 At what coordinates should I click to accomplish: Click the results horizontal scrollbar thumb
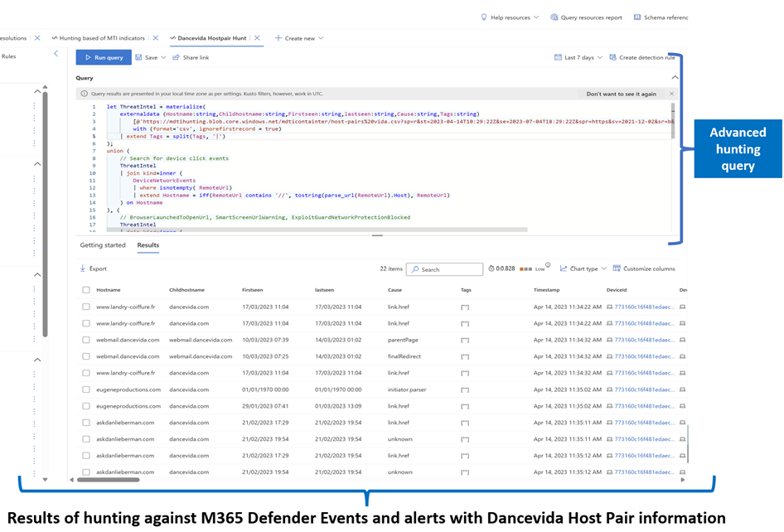[108, 480]
